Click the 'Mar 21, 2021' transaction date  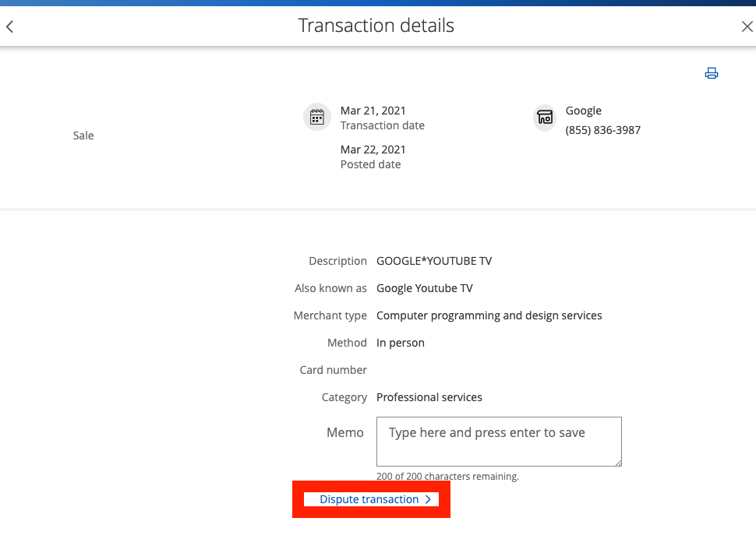373,111
